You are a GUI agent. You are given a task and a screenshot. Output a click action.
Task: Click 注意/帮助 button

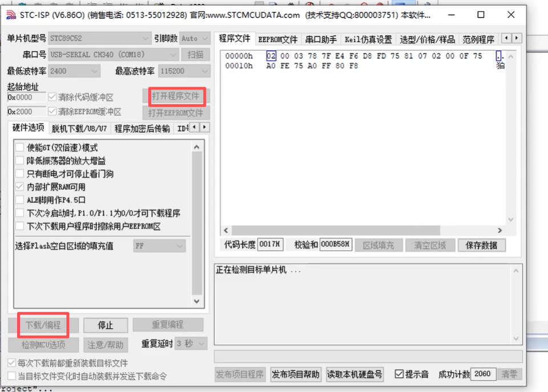(105, 345)
